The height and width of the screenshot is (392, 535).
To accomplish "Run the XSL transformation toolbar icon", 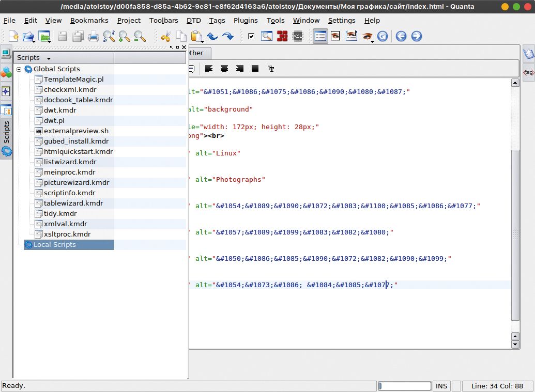I will [297, 37].
